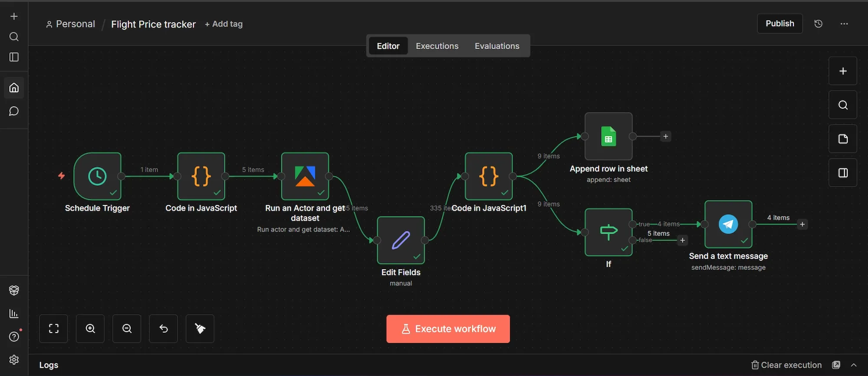868x376 pixels.
Task: Open the help question mark icon
Action: [x=14, y=336]
